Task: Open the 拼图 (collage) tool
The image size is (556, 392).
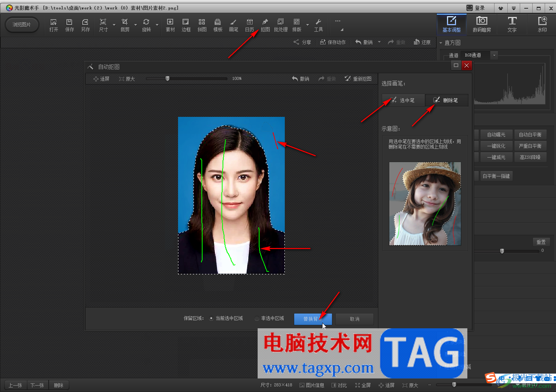Action: (x=202, y=25)
